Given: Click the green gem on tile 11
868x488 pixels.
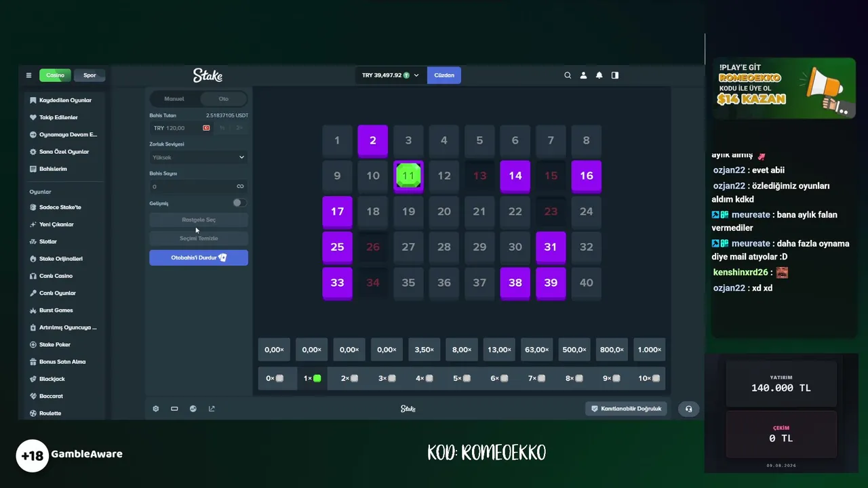Looking at the screenshot, I should click(408, 176).
